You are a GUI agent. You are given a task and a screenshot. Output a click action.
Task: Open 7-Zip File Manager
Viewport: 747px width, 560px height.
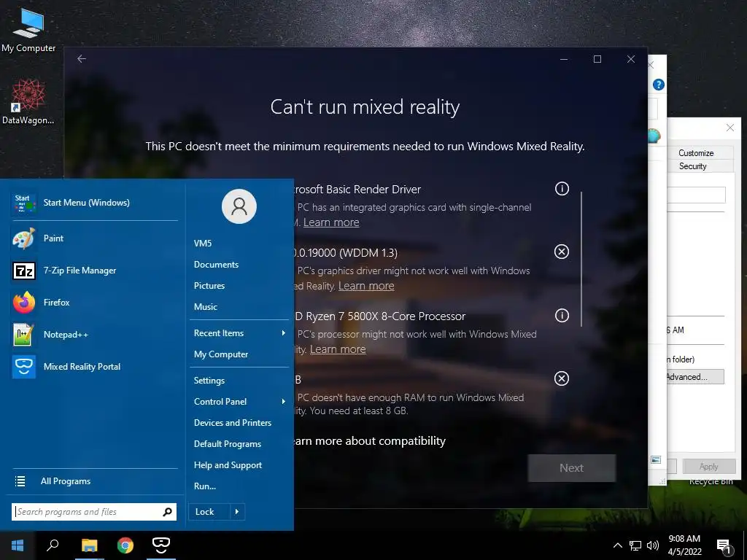[x=94, y=271]
